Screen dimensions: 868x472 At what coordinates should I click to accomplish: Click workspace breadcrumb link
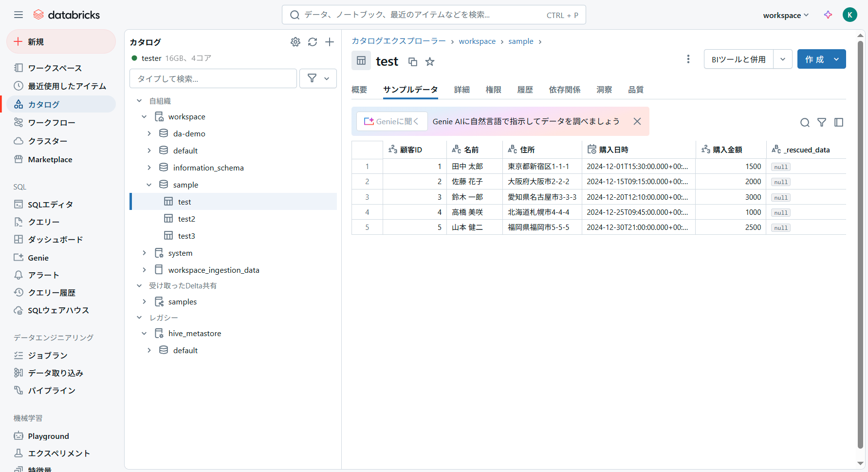click(x=477, y=41)
